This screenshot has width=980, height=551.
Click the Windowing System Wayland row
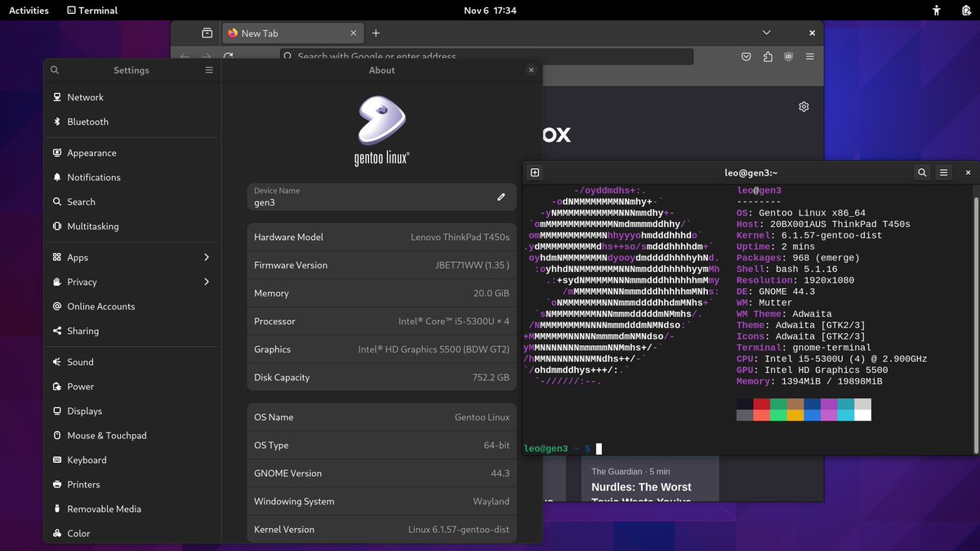(x=382, y=502)
